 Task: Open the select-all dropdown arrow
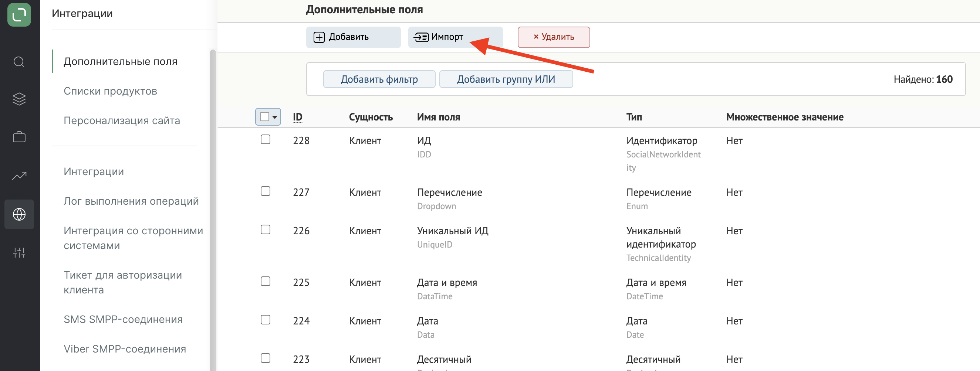click(x=275, y=117)
